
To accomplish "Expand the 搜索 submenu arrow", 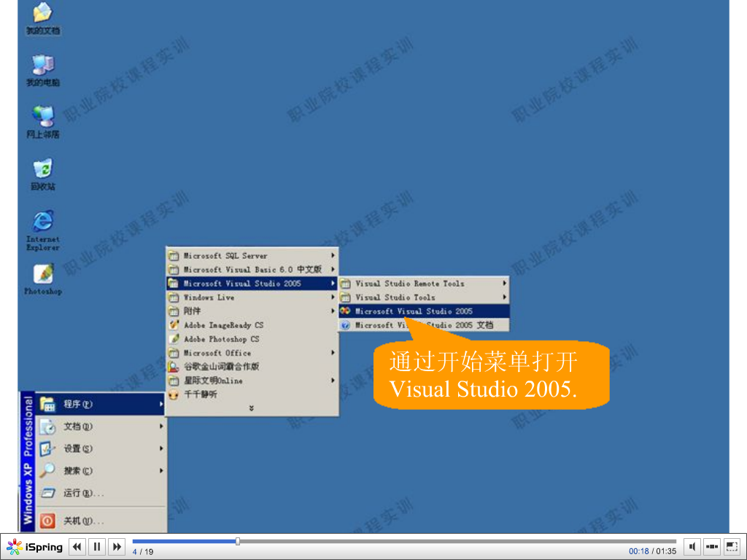I will (x=161, y=471).
